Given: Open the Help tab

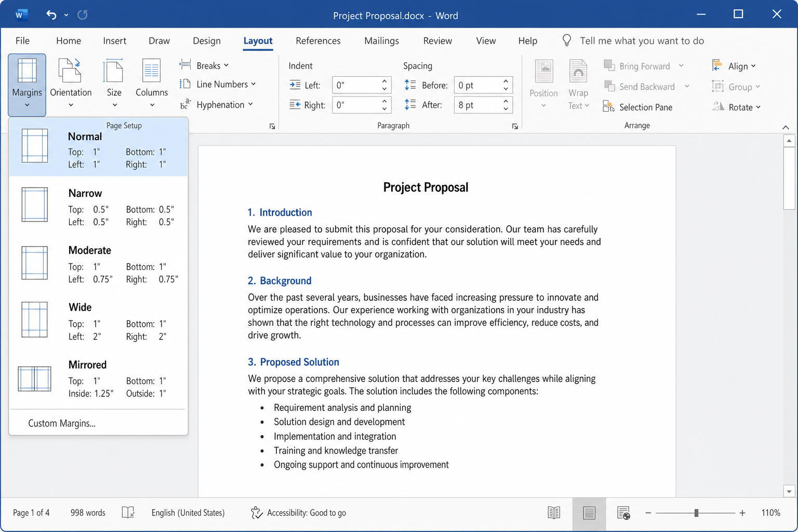Looking at the screenshot, I should pos(527,41).
